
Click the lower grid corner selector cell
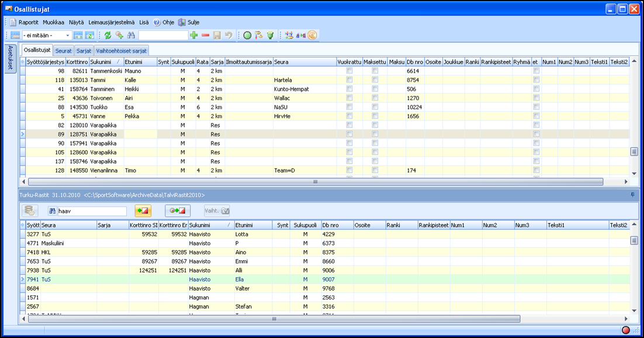click(x=23, y=225)
